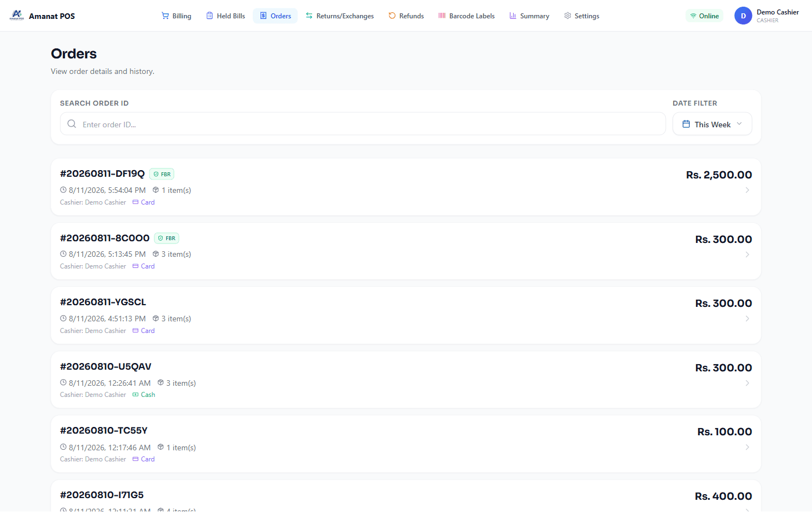Click the Demo Cashier avatar circle

tap(743, 16)
